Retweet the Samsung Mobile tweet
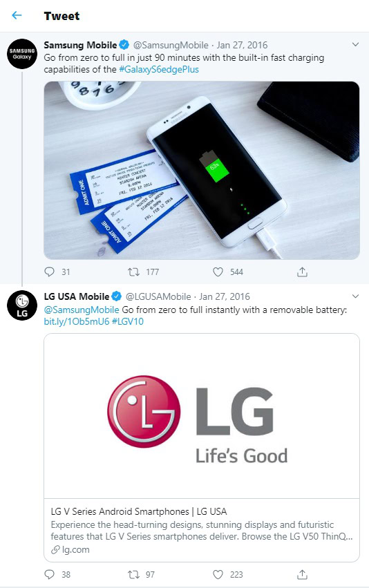Image resolution: width=369 pixels, height=588 pixels. 133,272
